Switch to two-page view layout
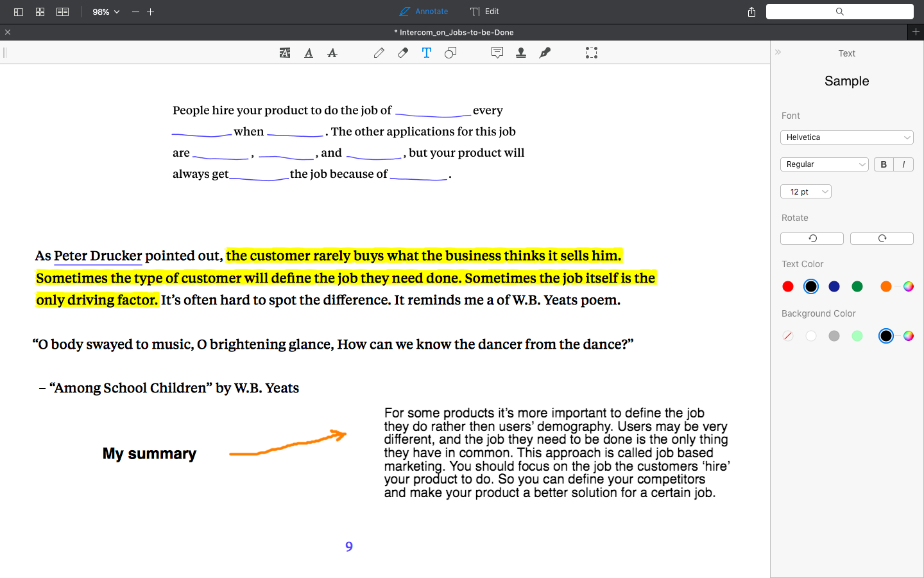Image resolution: width=924 pixels, height=578 pixels. point(62,12)
